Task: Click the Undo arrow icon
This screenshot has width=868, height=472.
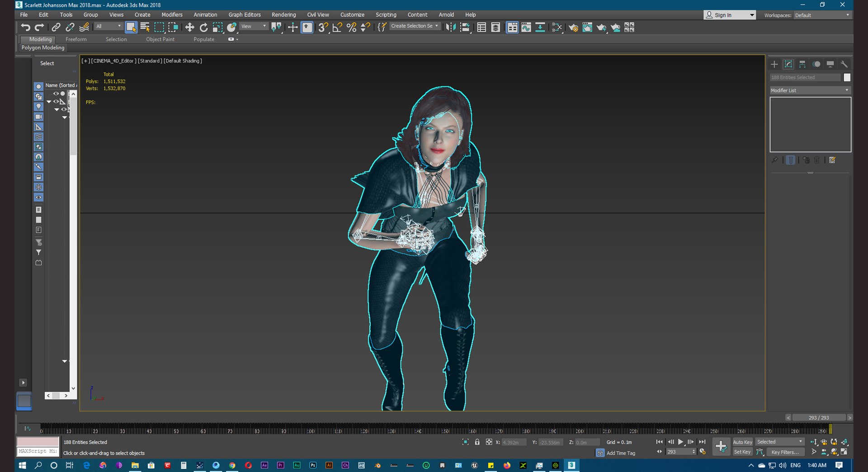Action: (x=25, y=28)
